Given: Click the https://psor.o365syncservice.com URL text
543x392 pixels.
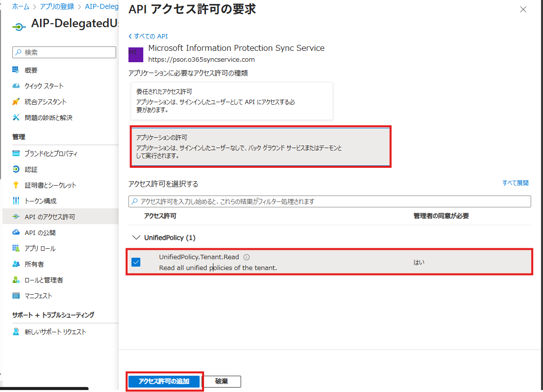Looking at the screenshot, I should click(x=201, y=60).
